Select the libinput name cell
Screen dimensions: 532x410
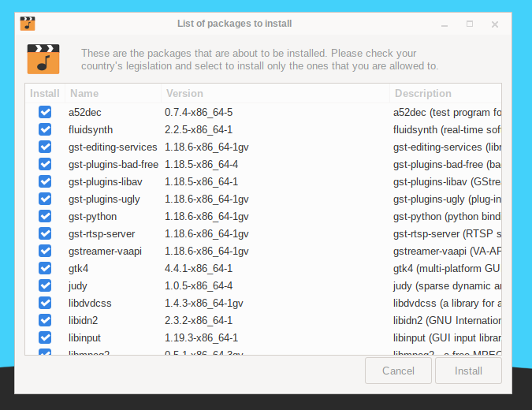(x=84, y=338)
